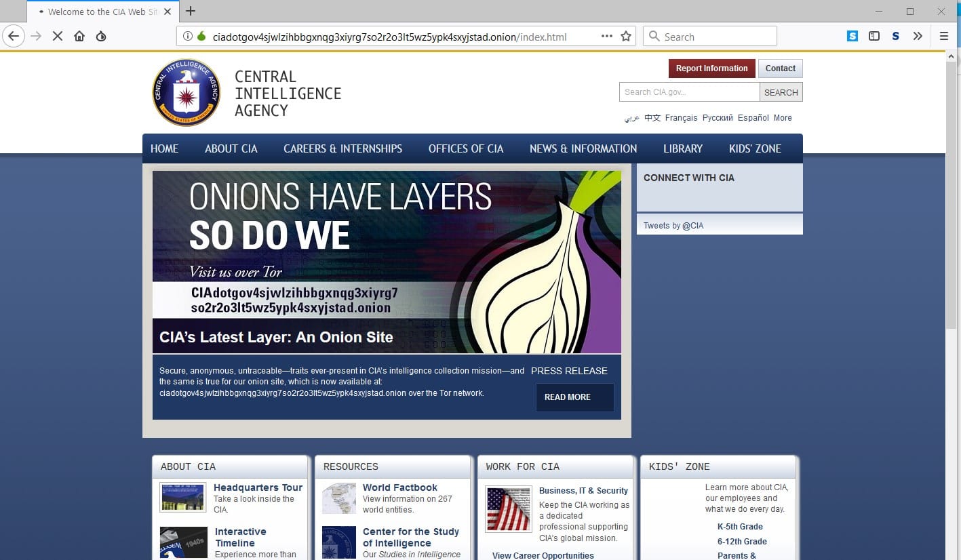The image size is (961, 560).
Task: Open the LIBRARY menu
Action: click(683, 148)
